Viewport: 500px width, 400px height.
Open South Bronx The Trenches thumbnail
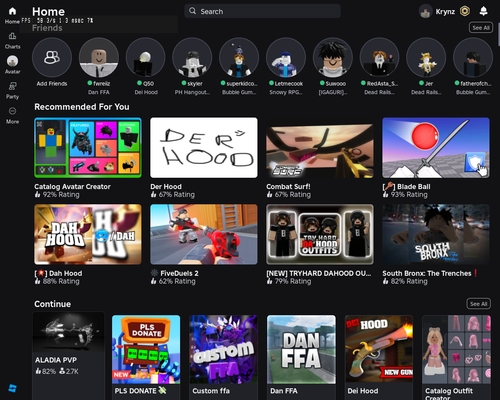coord(436,234)
